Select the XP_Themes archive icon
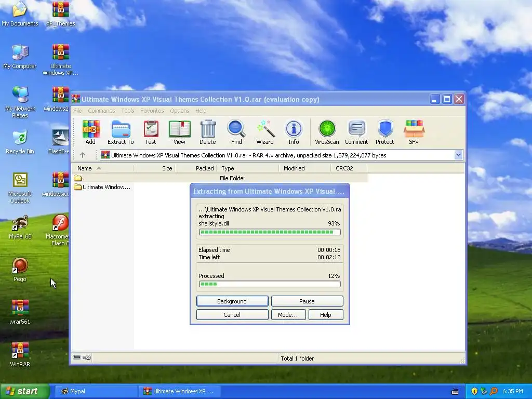Screen dimensions: 532x399 pyautogui.click(x=60, y=14)
